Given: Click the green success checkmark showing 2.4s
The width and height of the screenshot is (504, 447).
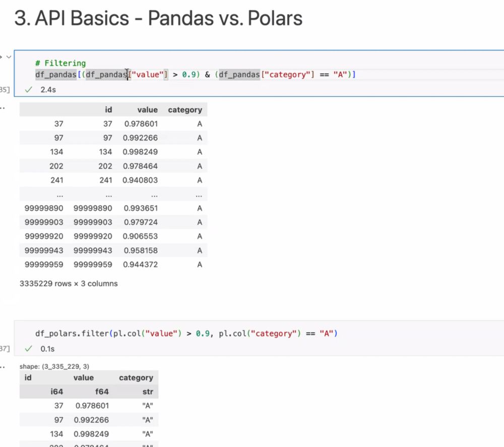Looking at the screenshot, I should tap(29, 90).
